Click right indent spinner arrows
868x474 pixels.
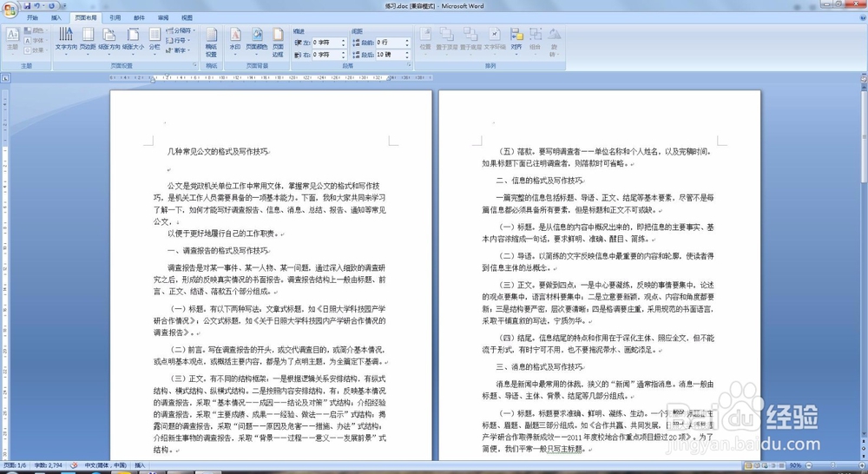click(344, 55)
